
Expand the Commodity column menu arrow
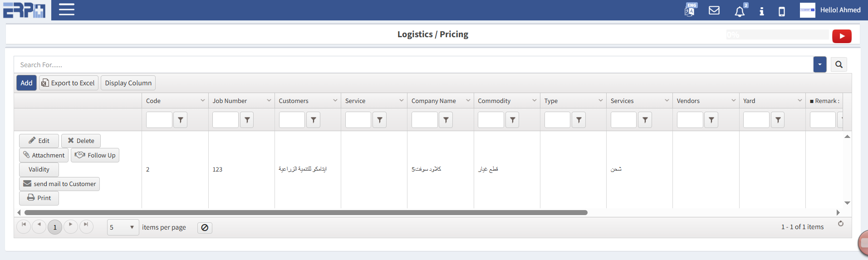(535, 101)
